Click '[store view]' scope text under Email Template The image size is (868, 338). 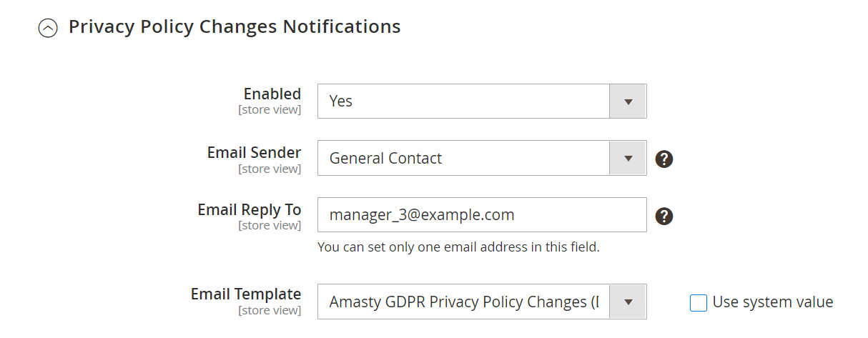[270, 310]
